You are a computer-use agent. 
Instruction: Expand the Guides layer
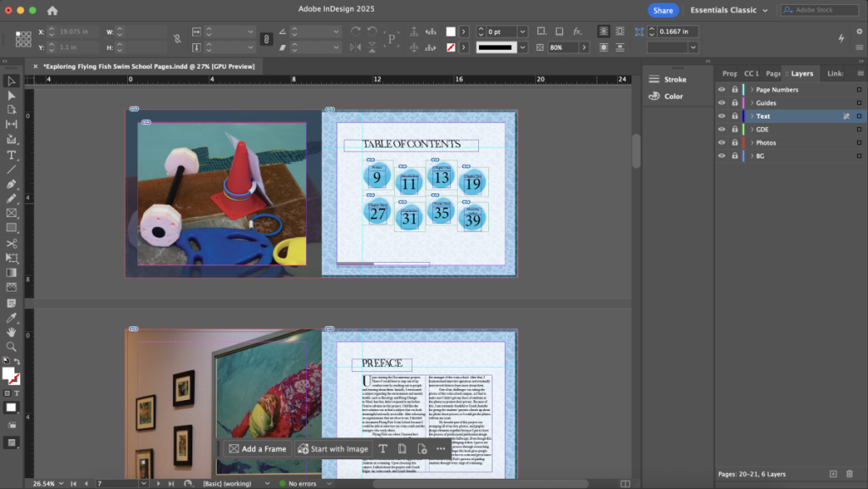752,103
